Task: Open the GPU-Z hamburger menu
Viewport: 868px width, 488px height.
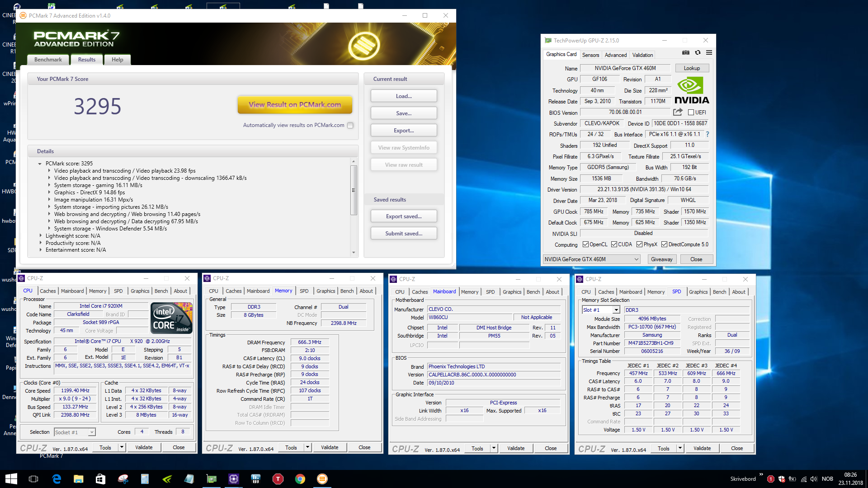Action: 709,53
